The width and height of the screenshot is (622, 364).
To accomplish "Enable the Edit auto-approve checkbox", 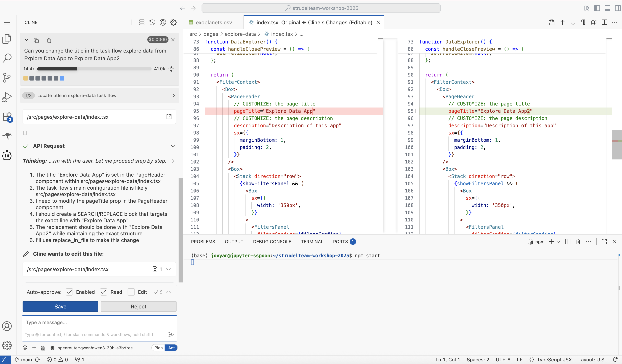I will point(131,292).
